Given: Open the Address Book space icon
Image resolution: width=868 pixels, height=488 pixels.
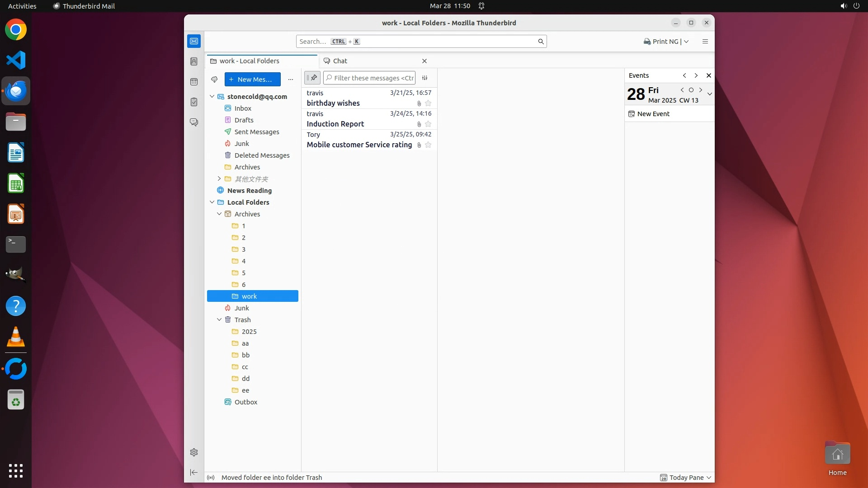Looking at the screenshot, I should [x=194, y=61].
